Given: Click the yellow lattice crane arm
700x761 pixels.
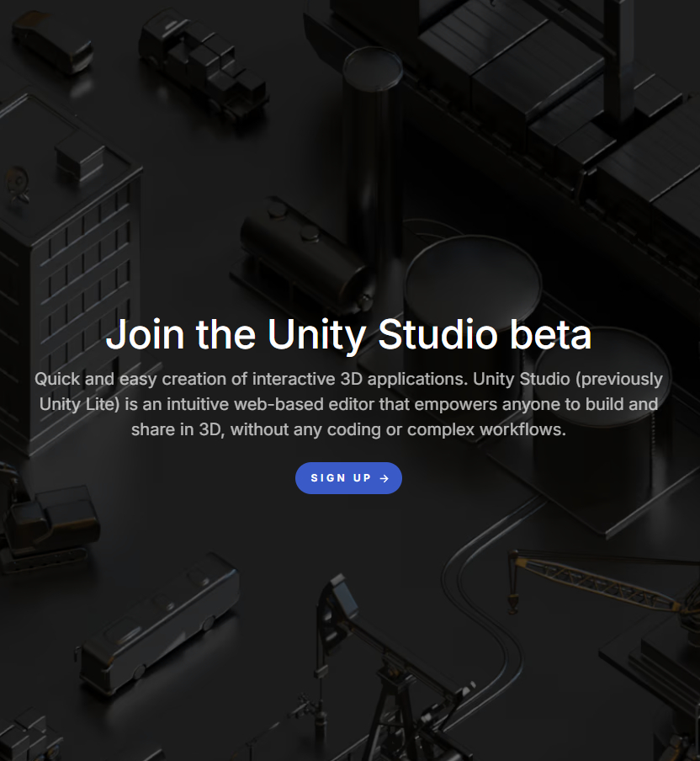Looking at the screenshot, I should 597,580.
